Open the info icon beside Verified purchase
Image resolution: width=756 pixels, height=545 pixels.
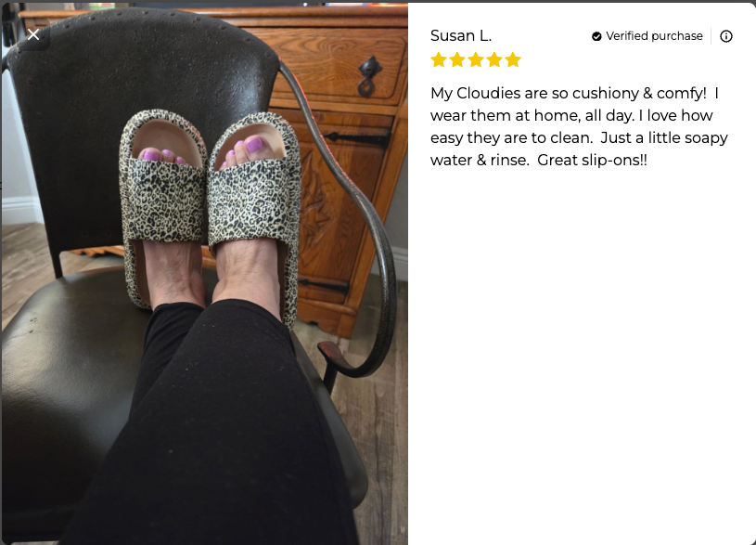[x=726, y=36]
